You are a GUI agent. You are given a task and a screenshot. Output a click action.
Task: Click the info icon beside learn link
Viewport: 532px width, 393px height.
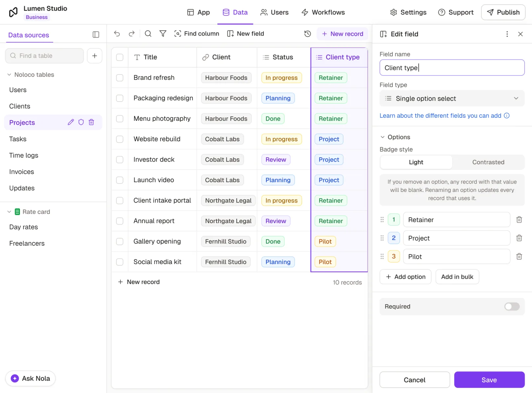(507, 116)
